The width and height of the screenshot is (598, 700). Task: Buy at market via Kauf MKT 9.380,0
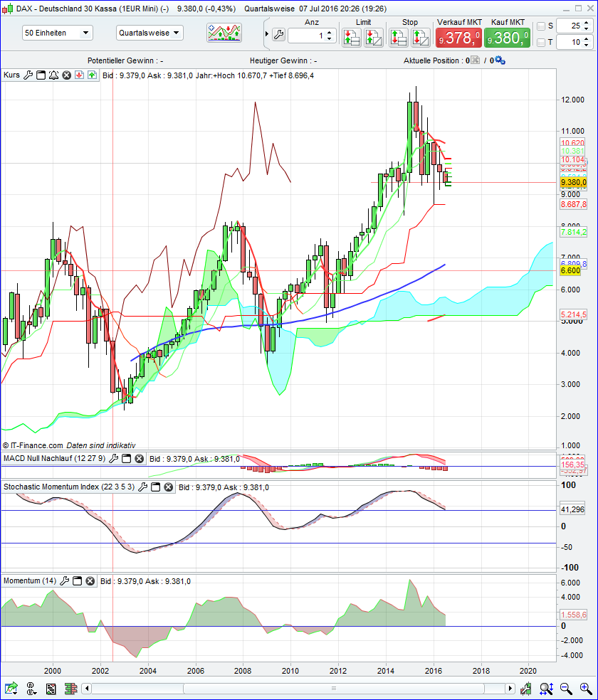click(505, 36)
